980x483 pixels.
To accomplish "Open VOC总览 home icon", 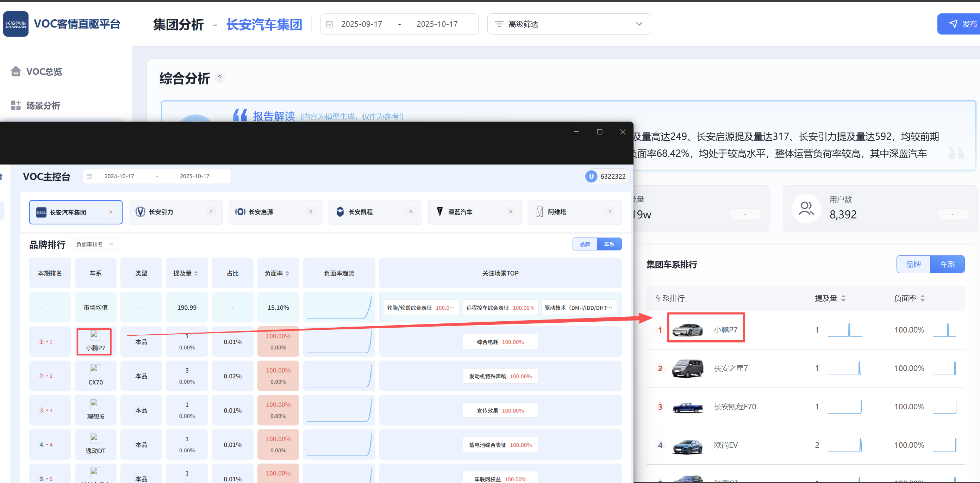I will point(15,71).
